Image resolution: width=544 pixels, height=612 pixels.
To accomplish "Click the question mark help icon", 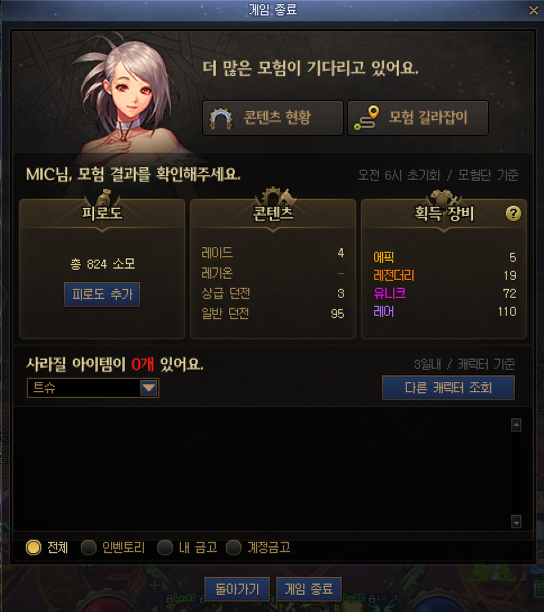I will click(513, 213).
